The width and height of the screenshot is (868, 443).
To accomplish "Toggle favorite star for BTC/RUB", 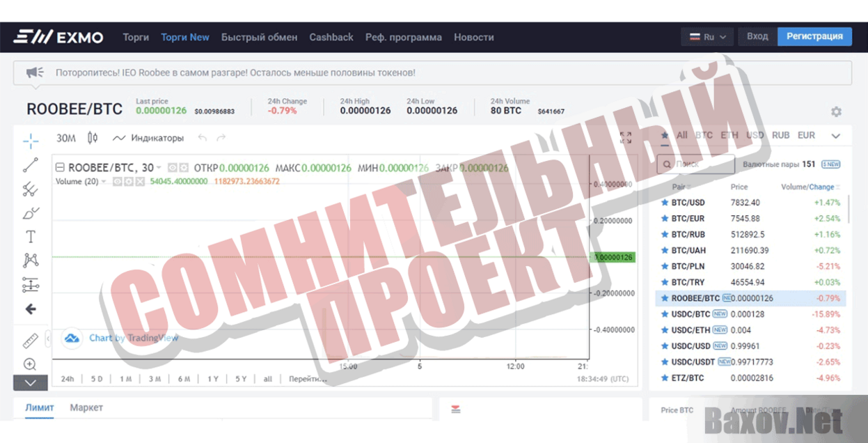I will pyautogui.click(x=664, y=235).
